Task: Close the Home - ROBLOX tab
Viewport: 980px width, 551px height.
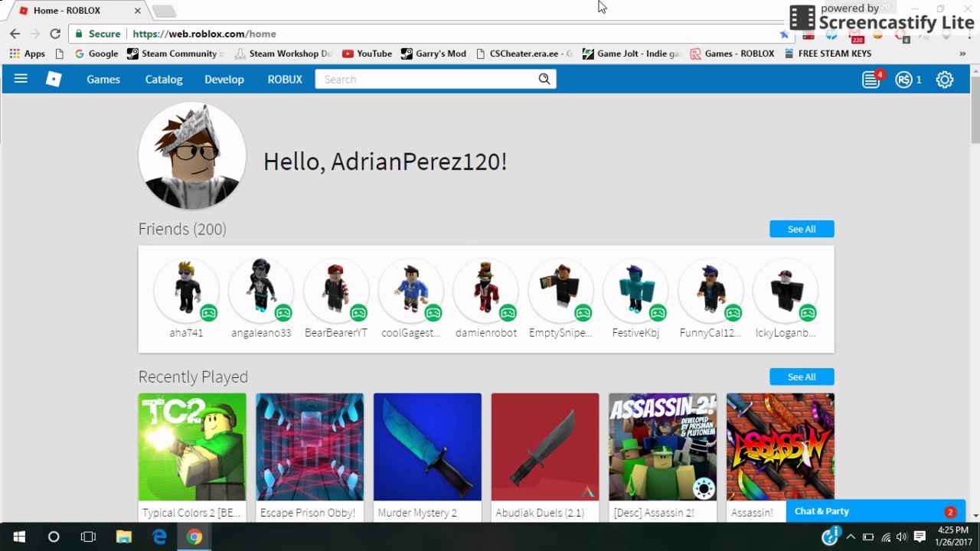Action: (x=138, y=11)
